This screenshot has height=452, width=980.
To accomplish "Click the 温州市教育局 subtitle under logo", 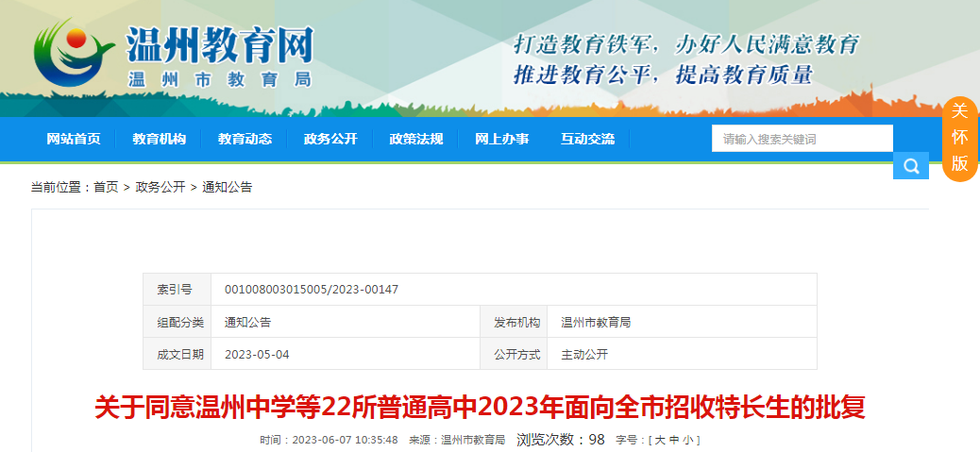I will click(x=219, y=80).
